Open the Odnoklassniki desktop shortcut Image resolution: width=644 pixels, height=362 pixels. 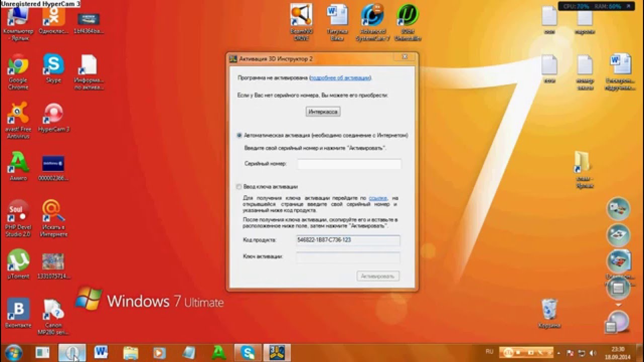53,20
